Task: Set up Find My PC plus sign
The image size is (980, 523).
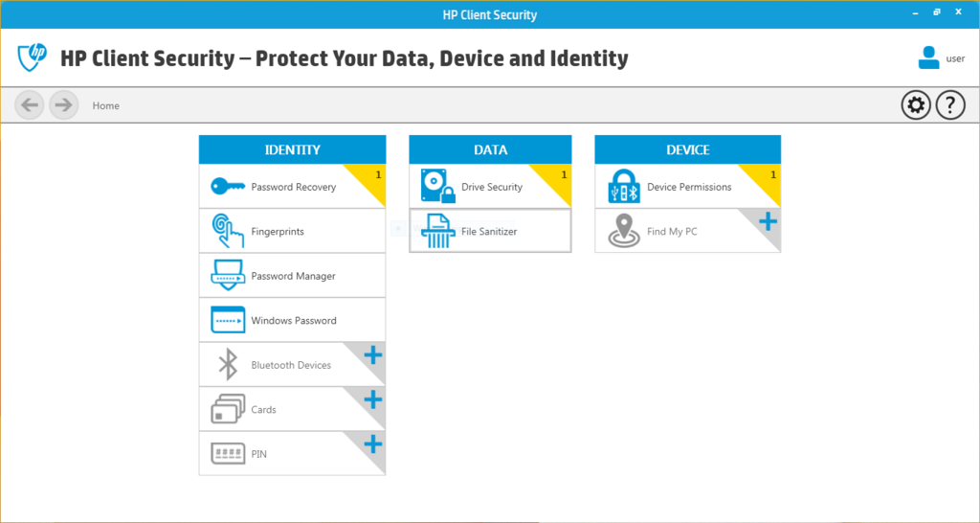Action: point(768,222)
